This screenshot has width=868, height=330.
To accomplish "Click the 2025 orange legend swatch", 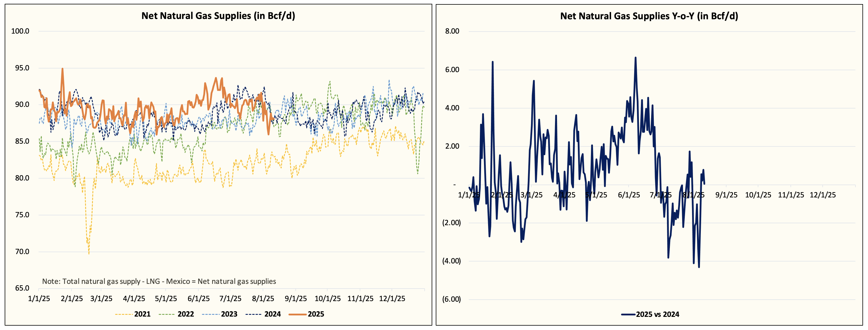I will pos(298,314).
